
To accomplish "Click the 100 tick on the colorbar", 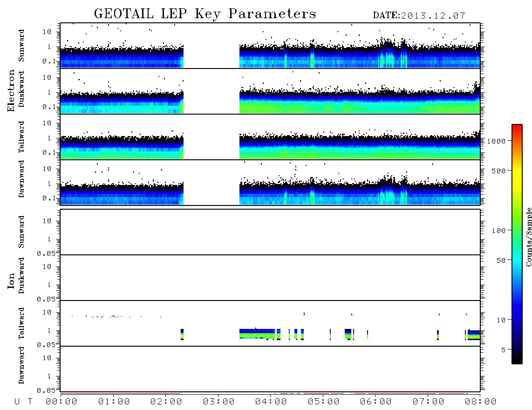I will pos(498,231).
